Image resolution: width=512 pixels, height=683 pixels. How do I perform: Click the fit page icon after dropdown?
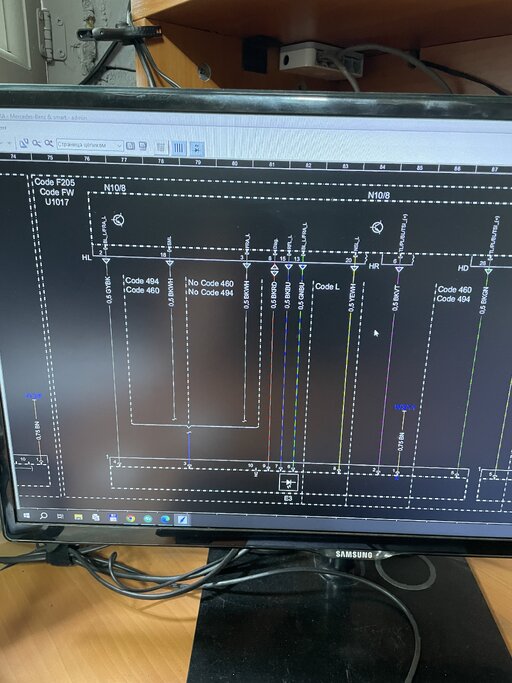click(130, 145)
